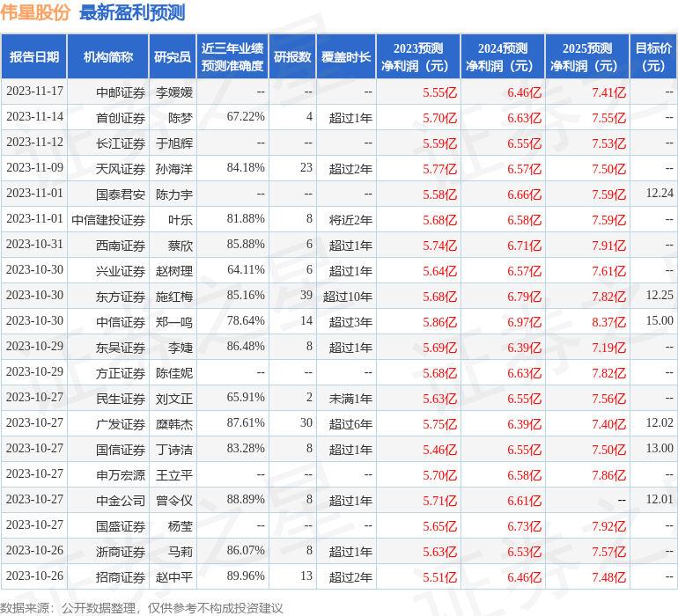Image resolution: width=678 pixels, height=616 pixels.
Task: Click institution name 广发证券
Action: 121,424
